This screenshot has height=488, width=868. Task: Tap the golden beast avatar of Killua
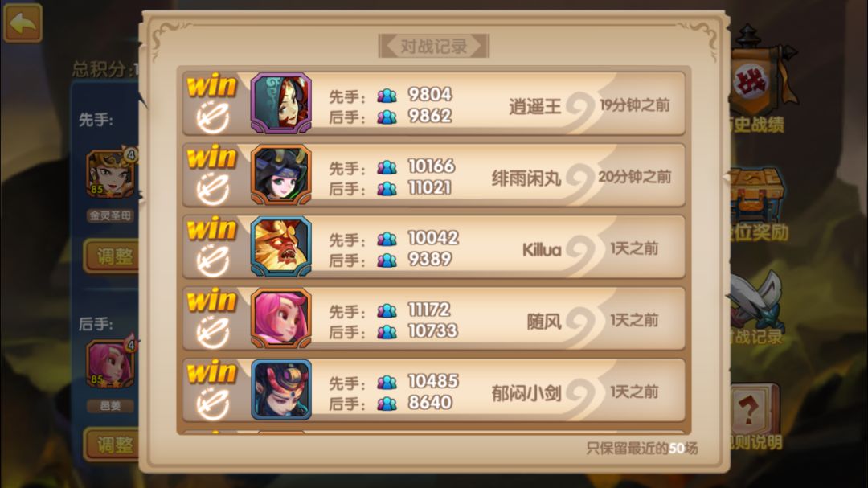(281, 247)
